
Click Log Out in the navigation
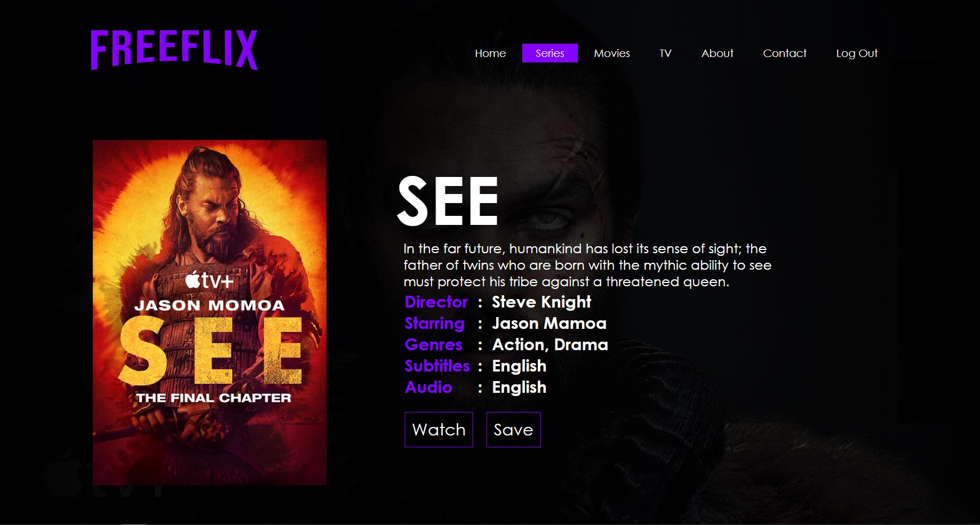click(x=857, y=53)
